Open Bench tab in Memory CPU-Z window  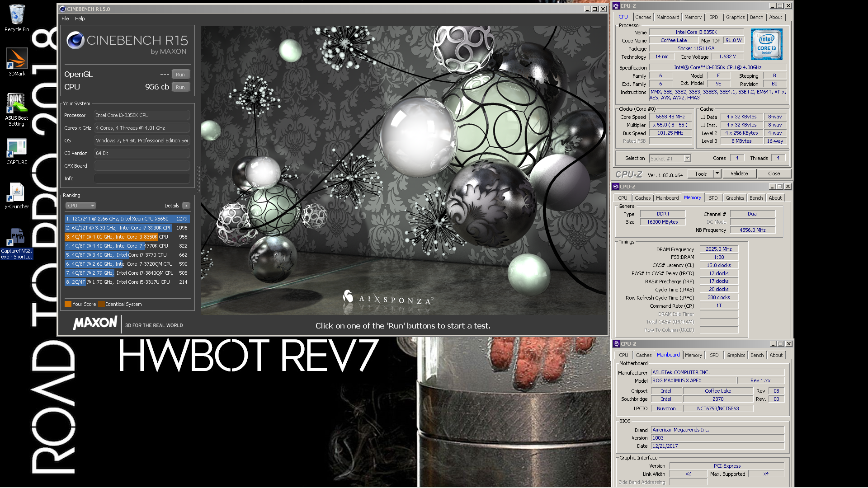point(756,198)
